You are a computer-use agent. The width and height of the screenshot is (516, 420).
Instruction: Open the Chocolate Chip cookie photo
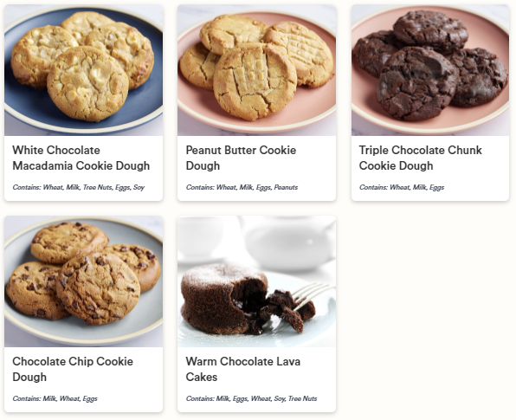84,281
